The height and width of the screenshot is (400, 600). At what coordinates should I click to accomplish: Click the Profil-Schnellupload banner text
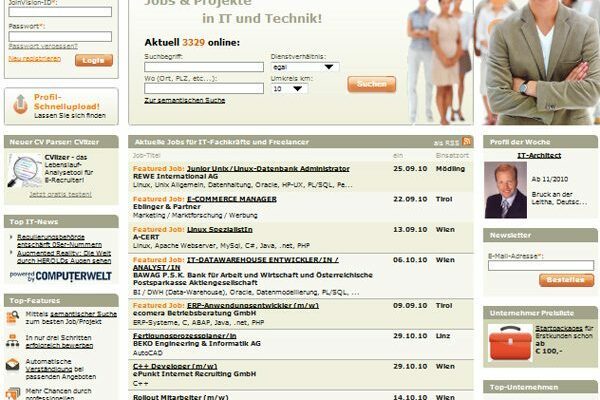[67, 102]
